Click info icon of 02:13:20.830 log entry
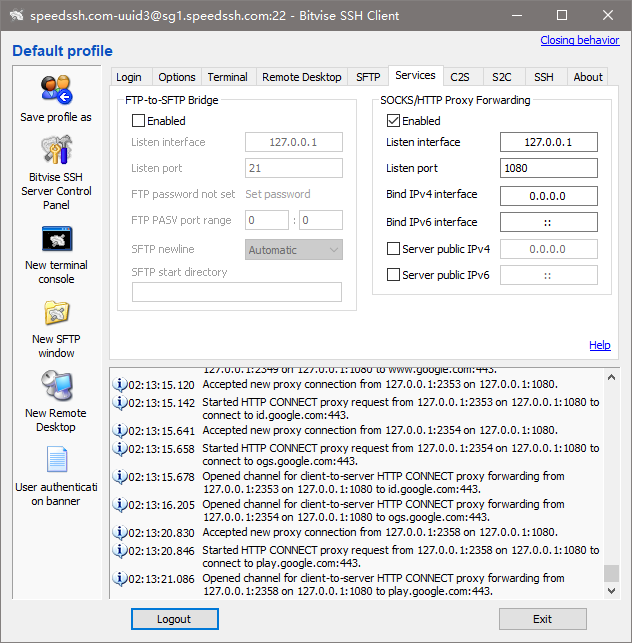Image resolution: width=632 pixels, height=643 pixels. [x=119, y=532]
